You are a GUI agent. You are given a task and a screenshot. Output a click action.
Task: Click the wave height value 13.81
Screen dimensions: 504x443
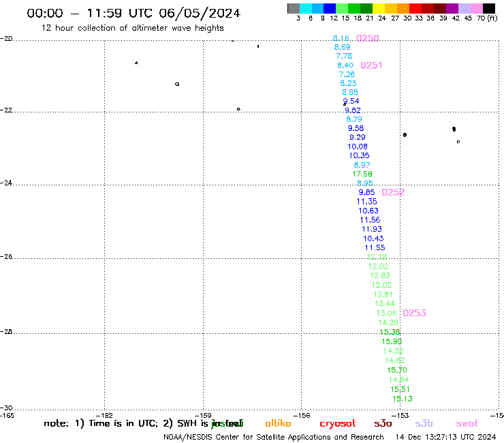(x=383, y=294)
